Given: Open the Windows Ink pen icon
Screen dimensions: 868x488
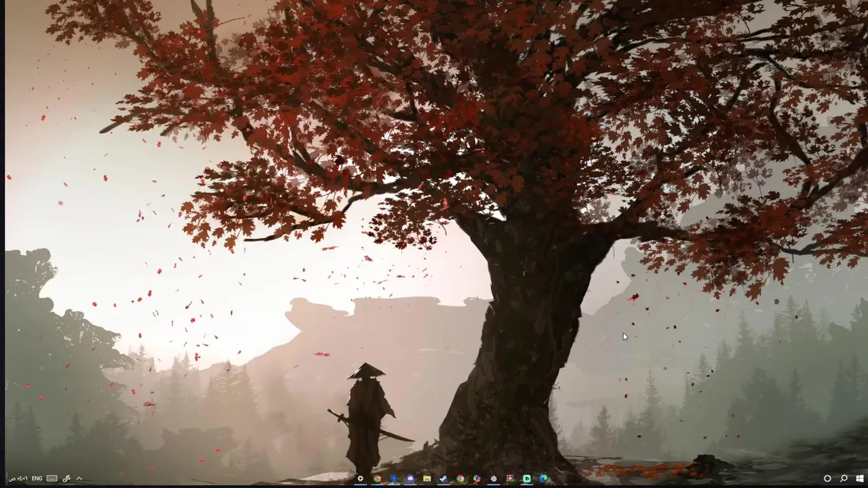Looking at the screenshot, I should 66,479.
